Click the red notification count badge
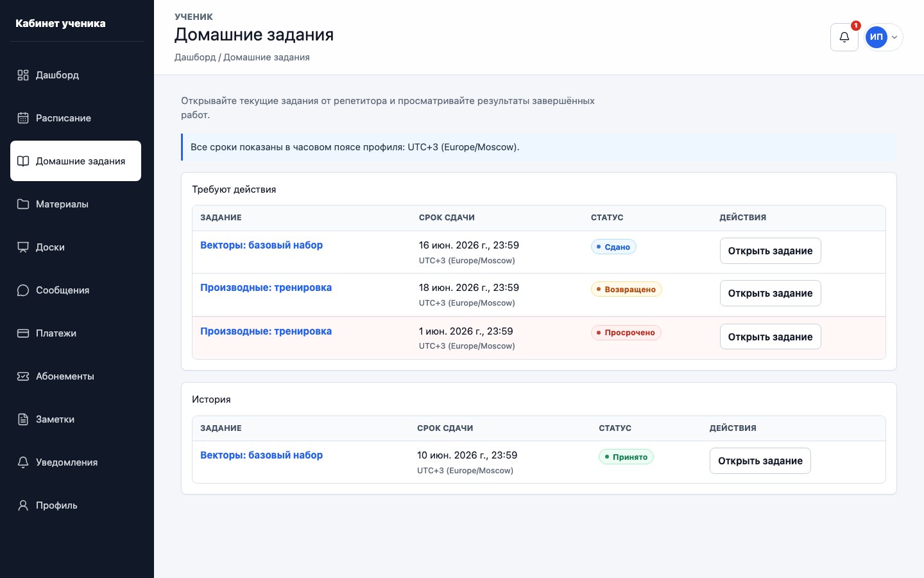The image size is (924, 578). coord(856,26)
